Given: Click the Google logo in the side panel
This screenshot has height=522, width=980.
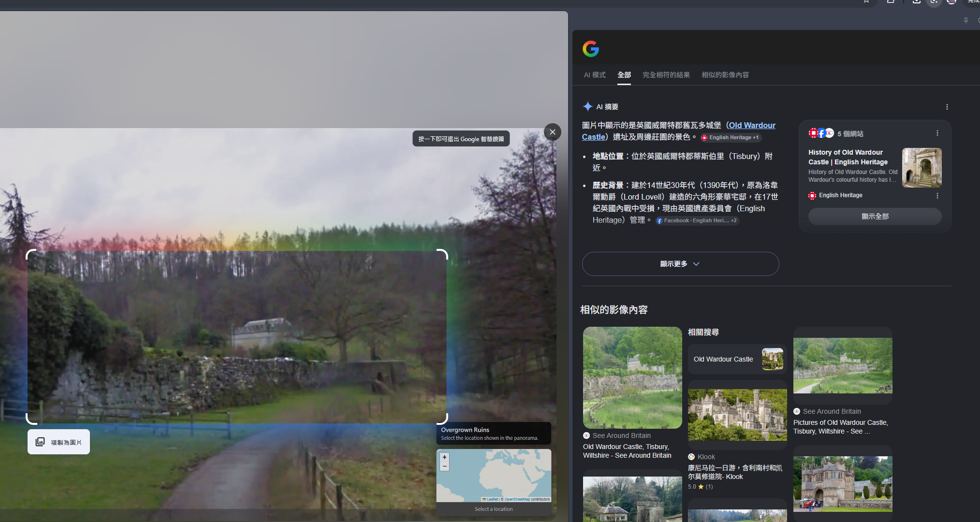Looking at the screenshot, I should pyautogui.click(x=591, y=49).
